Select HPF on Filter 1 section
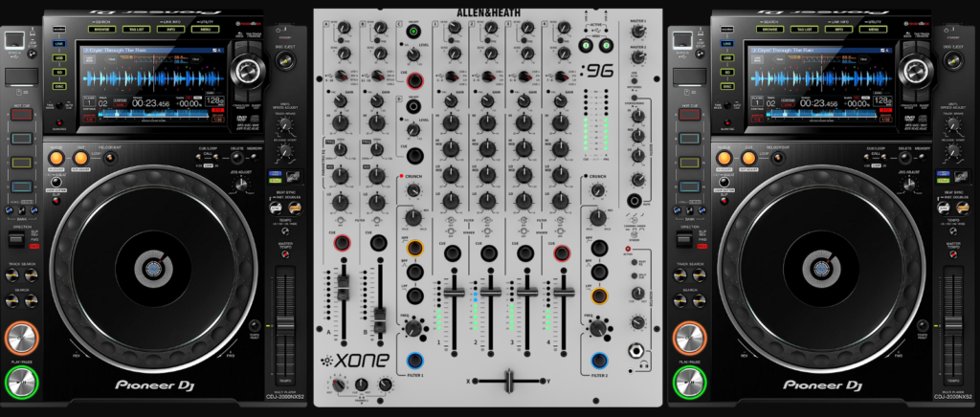980x417 pixels. (414, 249)
